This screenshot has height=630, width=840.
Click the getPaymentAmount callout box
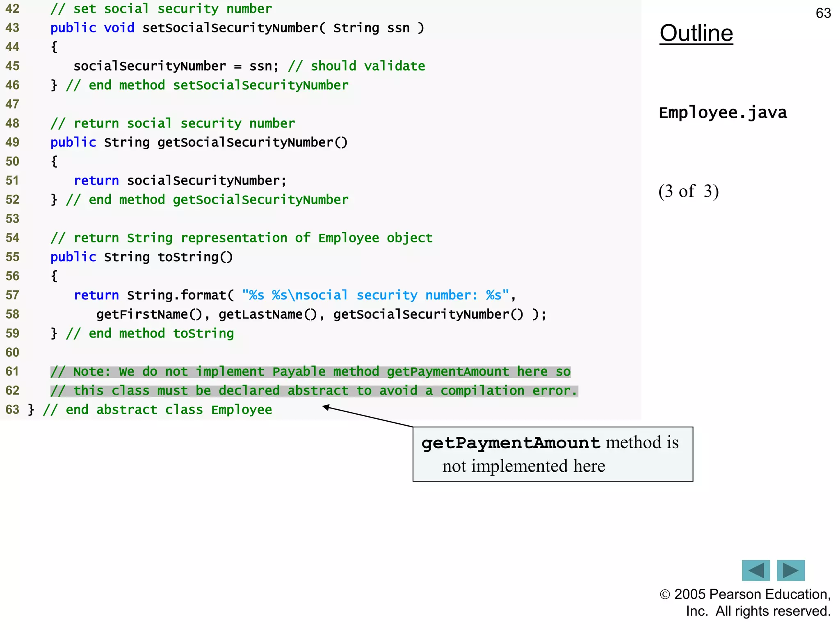pos(552,454)
